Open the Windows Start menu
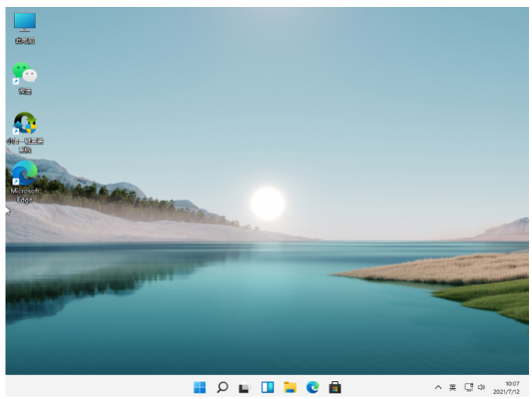 [200, 386]
